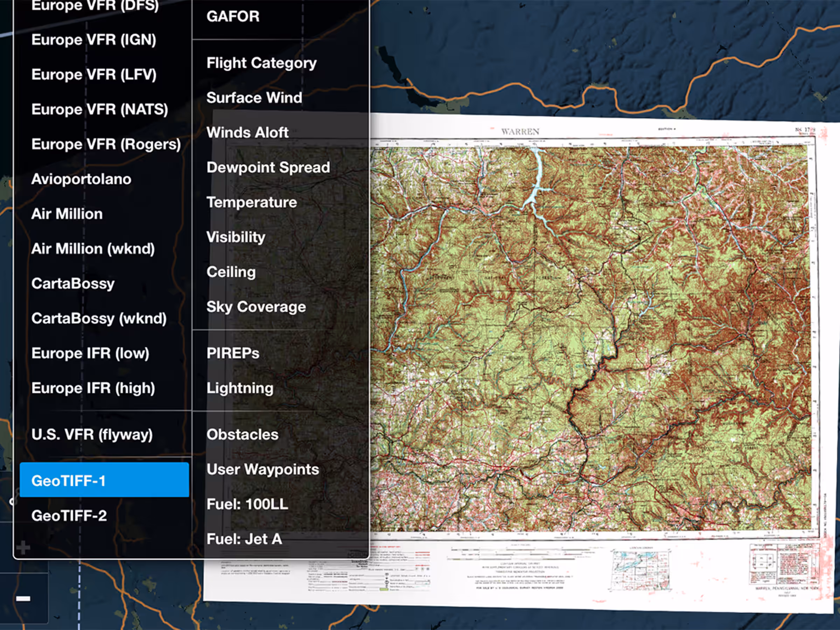840x630 pixels.
Task: Pick the CartaBossy (wknd) chart
Action: (99, 318)
